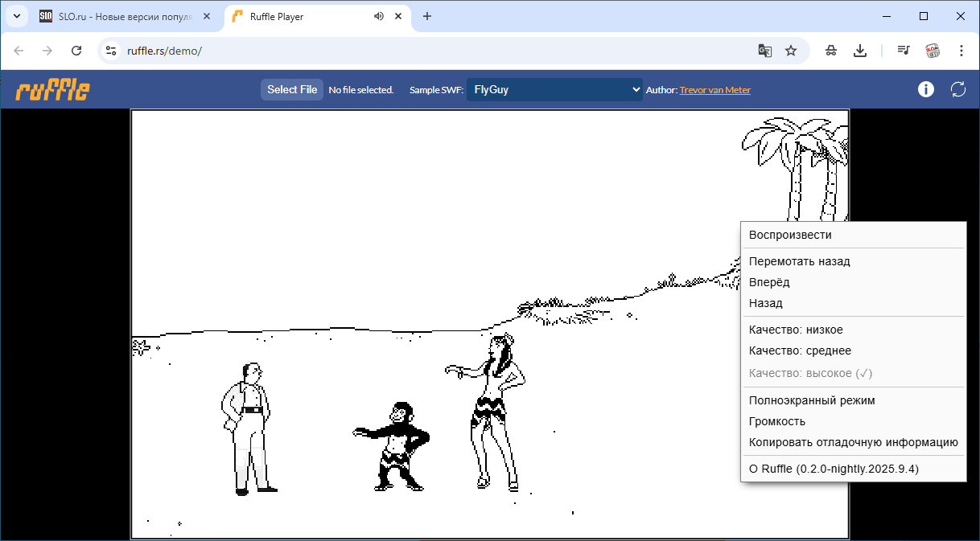
Task: Click the address bar URL ruffle.rs/demo/
Action: click(x=164, y=51)
